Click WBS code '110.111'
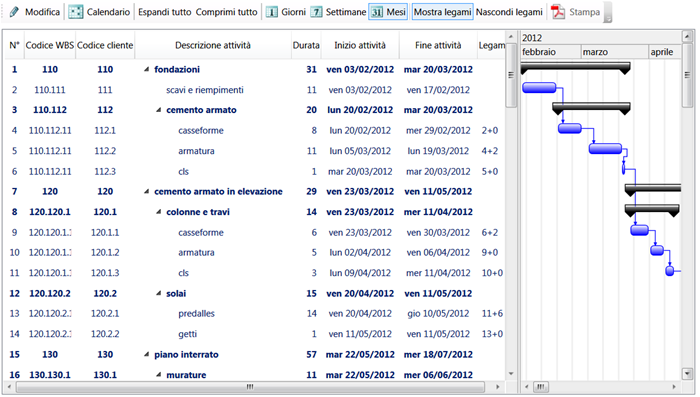 pos(50,90)
